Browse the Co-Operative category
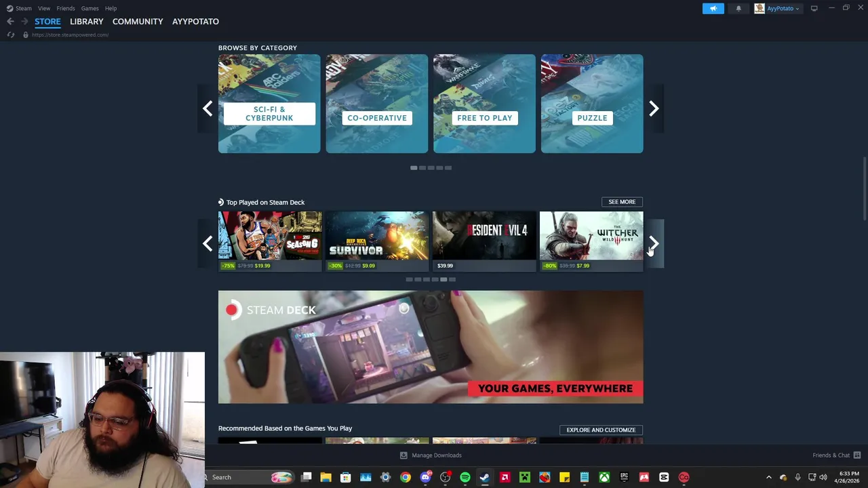 (377, 104)
